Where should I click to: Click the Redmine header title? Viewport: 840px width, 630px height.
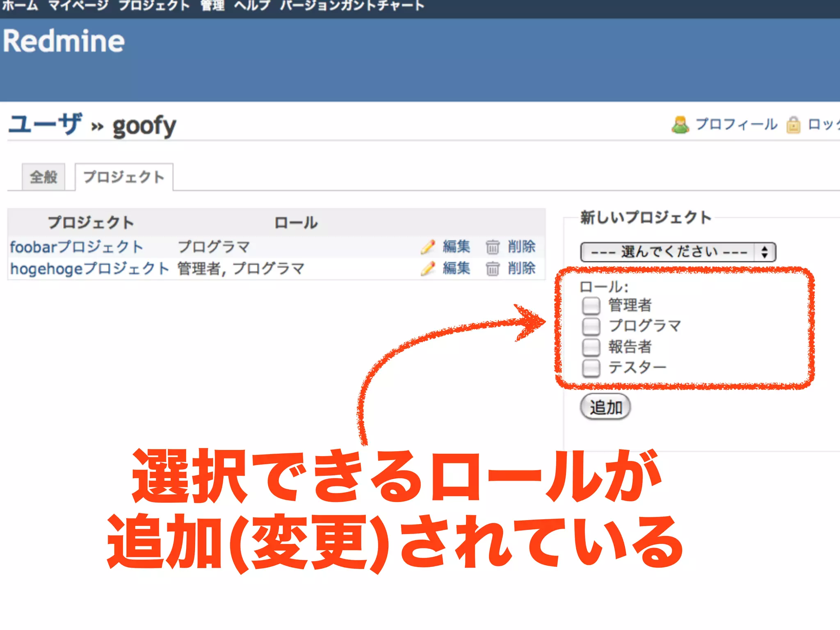(x=64, y=41)
